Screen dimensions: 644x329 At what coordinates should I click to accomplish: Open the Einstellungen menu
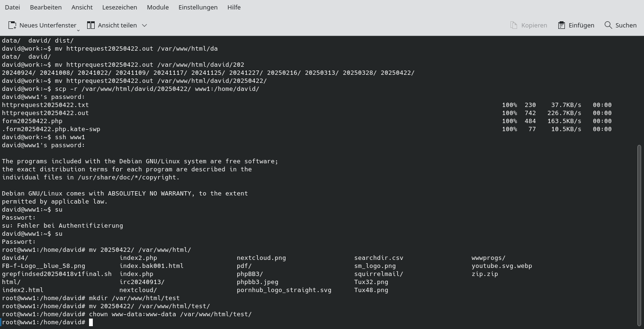198,7
